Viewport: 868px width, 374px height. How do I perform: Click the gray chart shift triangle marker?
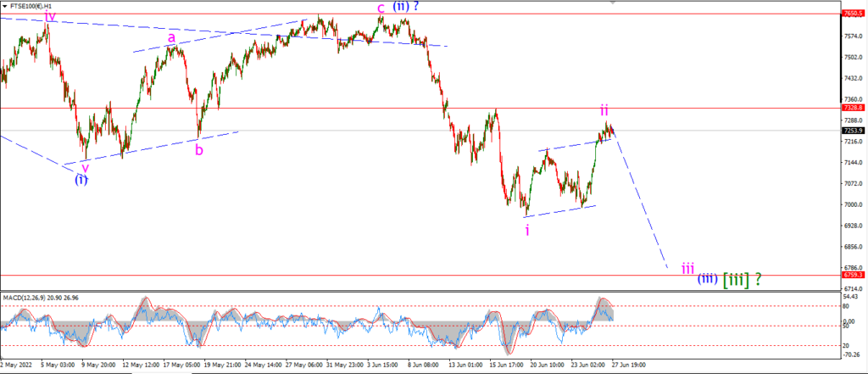click(x=612, y=3)
